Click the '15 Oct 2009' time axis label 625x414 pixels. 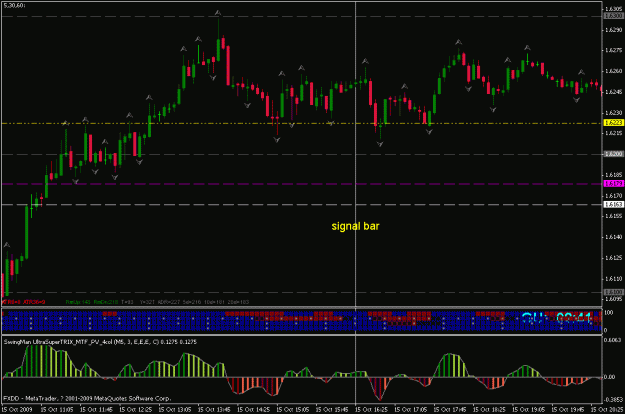(x=16, y=410)
